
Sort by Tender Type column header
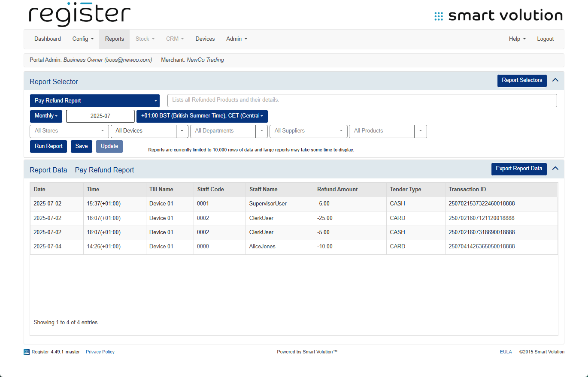[416, 190]
